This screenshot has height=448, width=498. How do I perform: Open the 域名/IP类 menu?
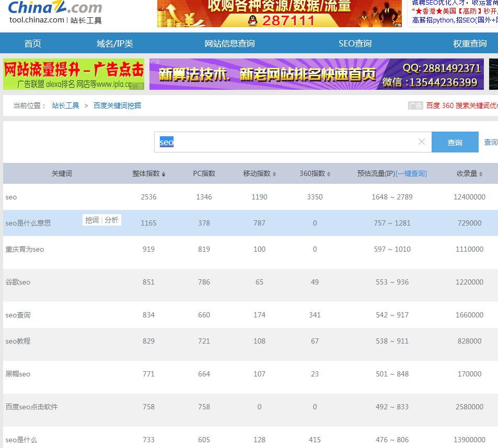click(x=114, y=43)
